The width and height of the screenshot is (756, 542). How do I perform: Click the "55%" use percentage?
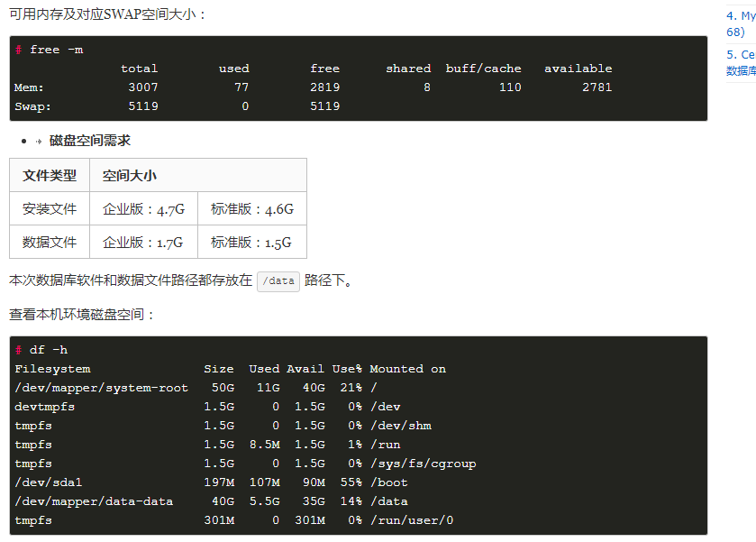coord(351,482)
